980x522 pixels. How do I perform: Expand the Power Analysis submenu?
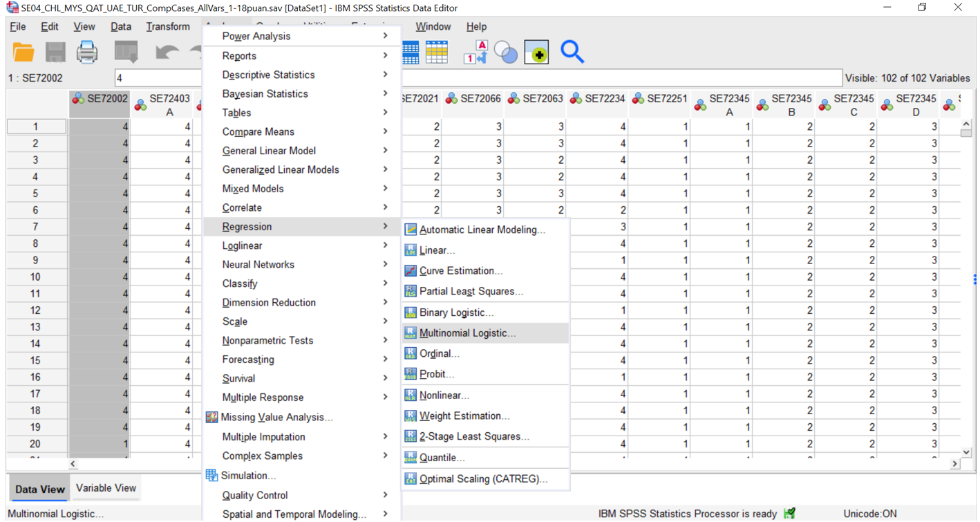(x=302, y=36)
